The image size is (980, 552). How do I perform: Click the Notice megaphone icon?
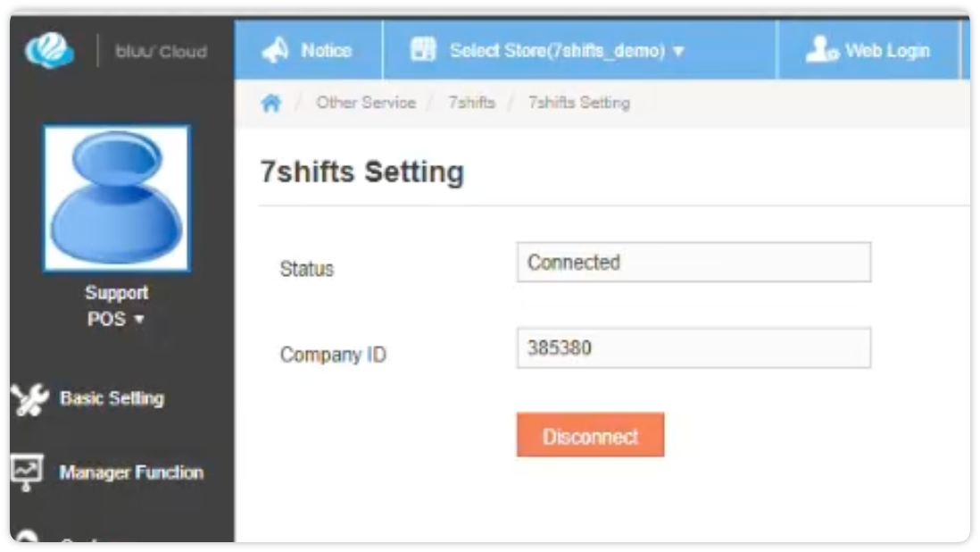274,50
